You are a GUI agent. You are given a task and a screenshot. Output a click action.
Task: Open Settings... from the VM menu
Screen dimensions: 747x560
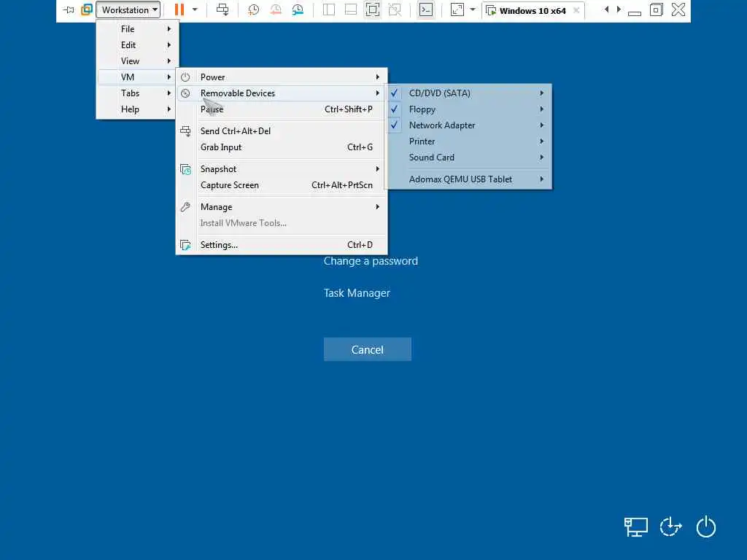(x=282, y=245)
